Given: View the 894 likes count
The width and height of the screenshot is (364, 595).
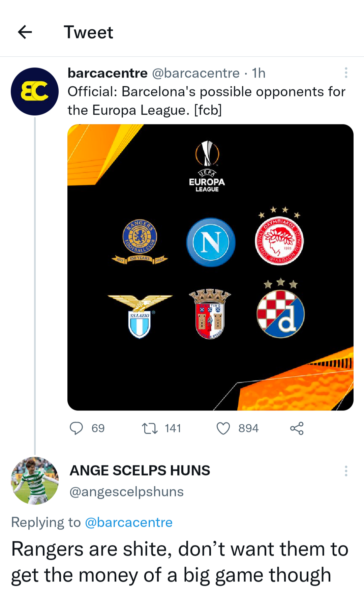Looking at the screenshot, I should click(x=248, y=428).
